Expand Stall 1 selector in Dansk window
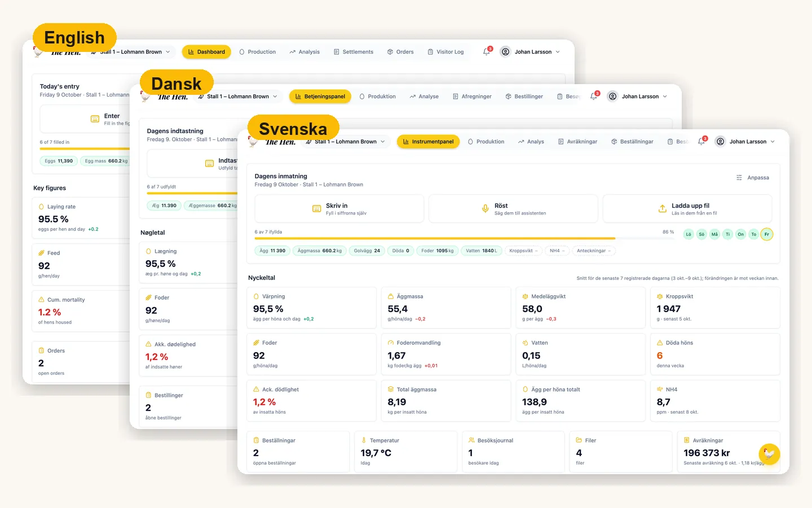The width and height of the screenshot is (812, 508). pyautogui.click(x=238, y=97)
